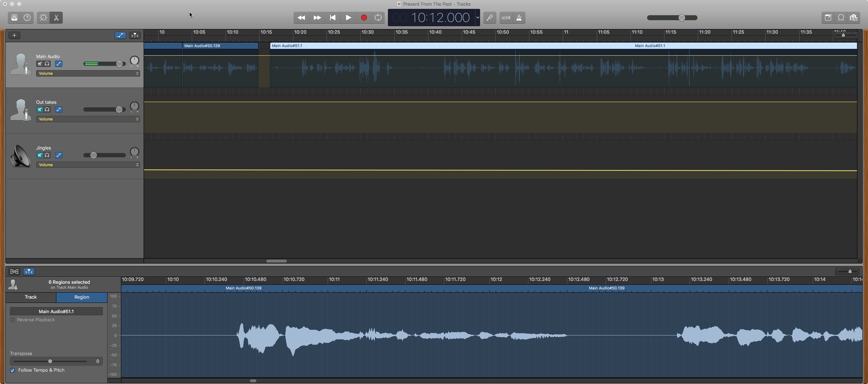Toggle Smart Controls dial icon

pyautogui.click(x=43, y=18)
